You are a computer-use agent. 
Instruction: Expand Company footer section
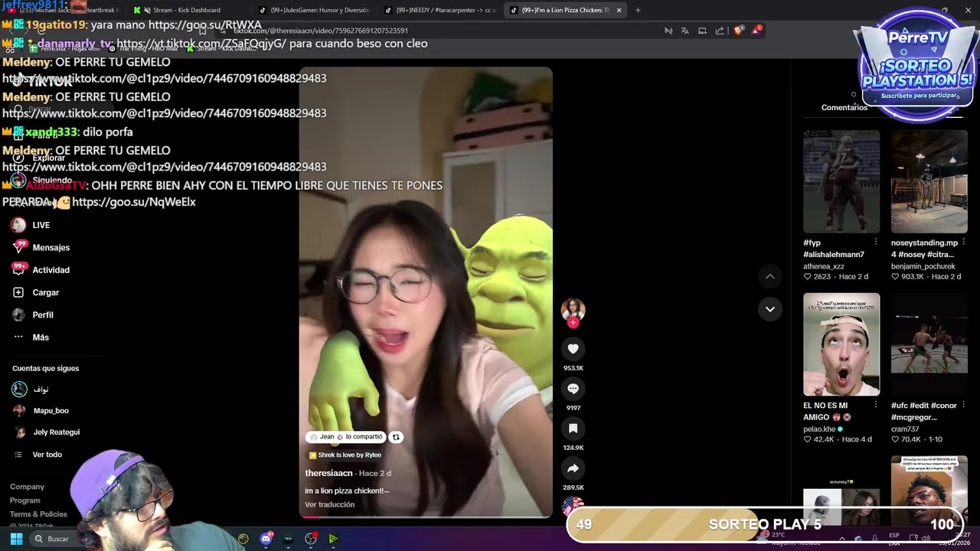27,487
